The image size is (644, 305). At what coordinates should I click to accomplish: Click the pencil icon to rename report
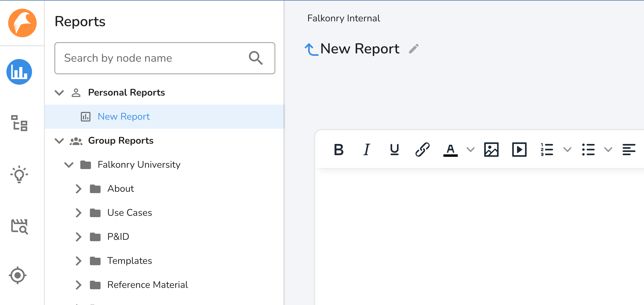(414, 49)
